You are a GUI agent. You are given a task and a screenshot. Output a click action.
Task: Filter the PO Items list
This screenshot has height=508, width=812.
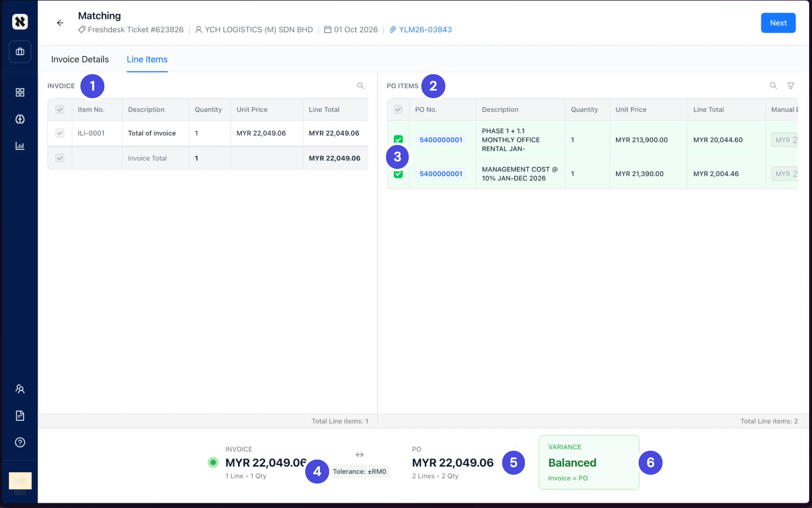pyautogui.click(x=791, y=86)
